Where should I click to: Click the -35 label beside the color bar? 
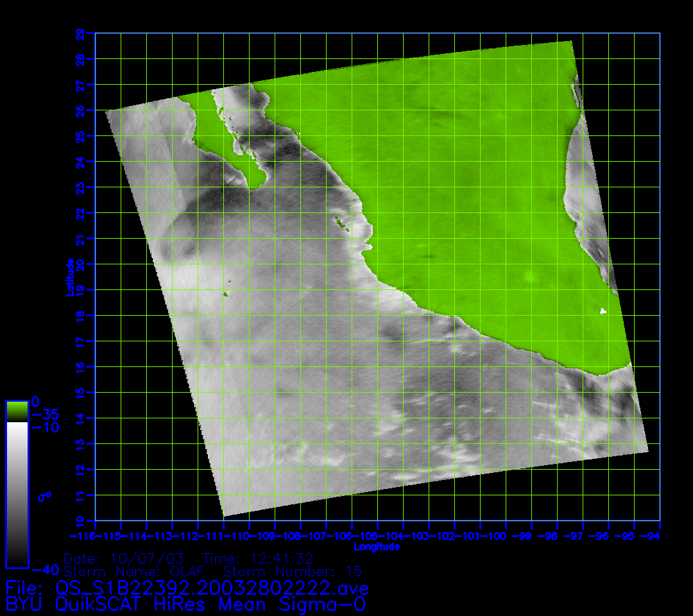point(45,415)
